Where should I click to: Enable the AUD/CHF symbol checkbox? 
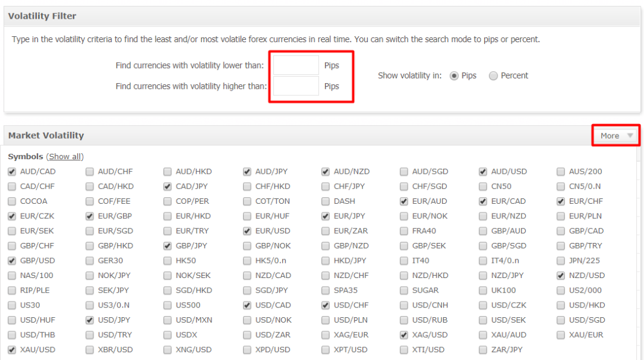[x=90, y=172]
